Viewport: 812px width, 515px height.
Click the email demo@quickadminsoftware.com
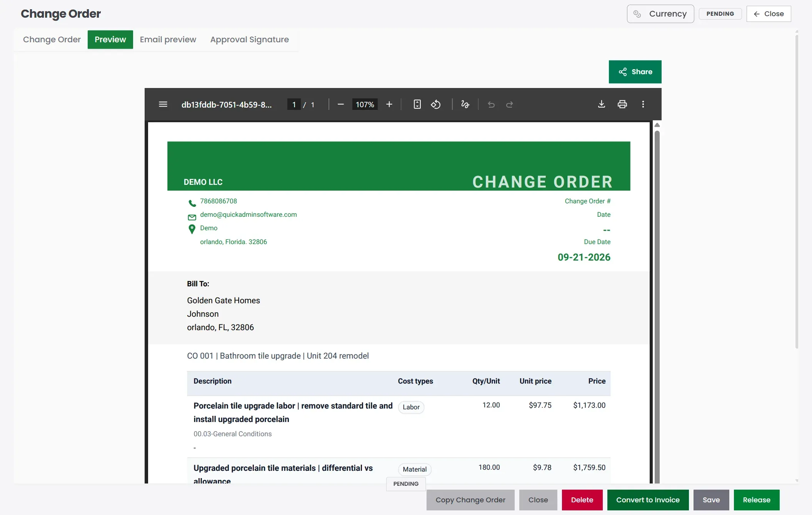248,214
